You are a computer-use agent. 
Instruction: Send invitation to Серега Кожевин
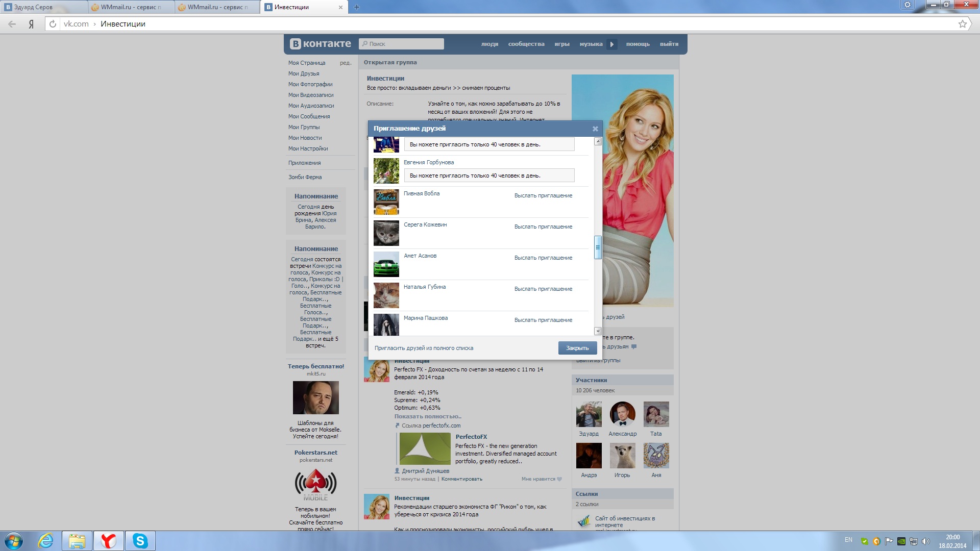pos(543,227)
